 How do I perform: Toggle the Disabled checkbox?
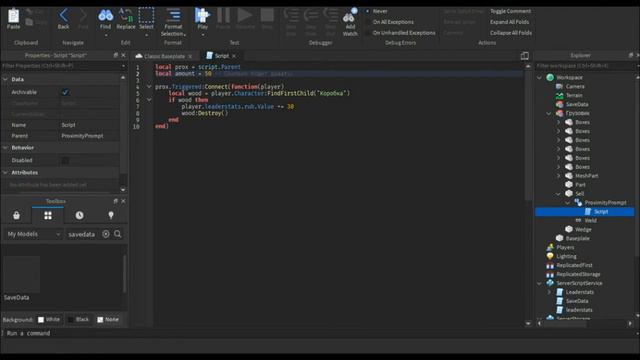tap(65, 160)
